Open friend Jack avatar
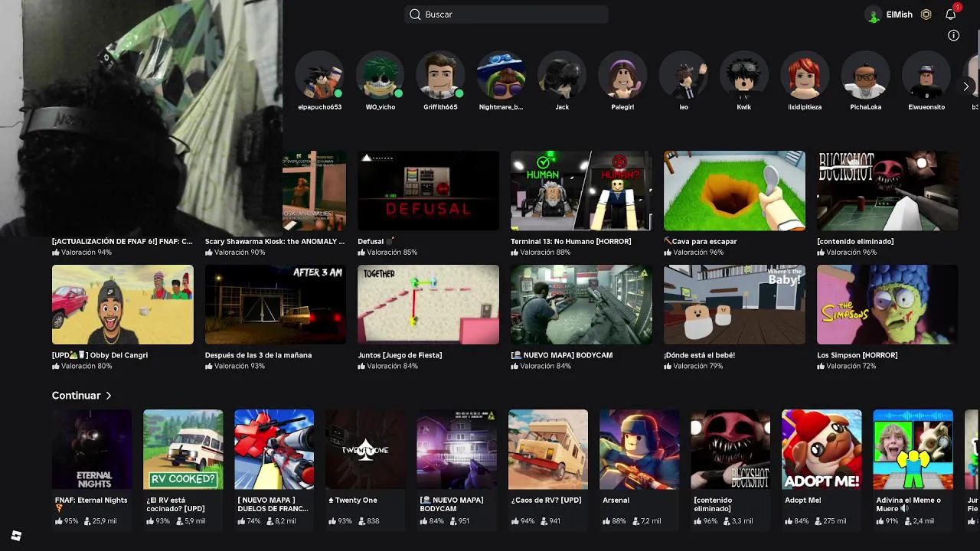This screenshot has width=980, height=551. point(562,76)
